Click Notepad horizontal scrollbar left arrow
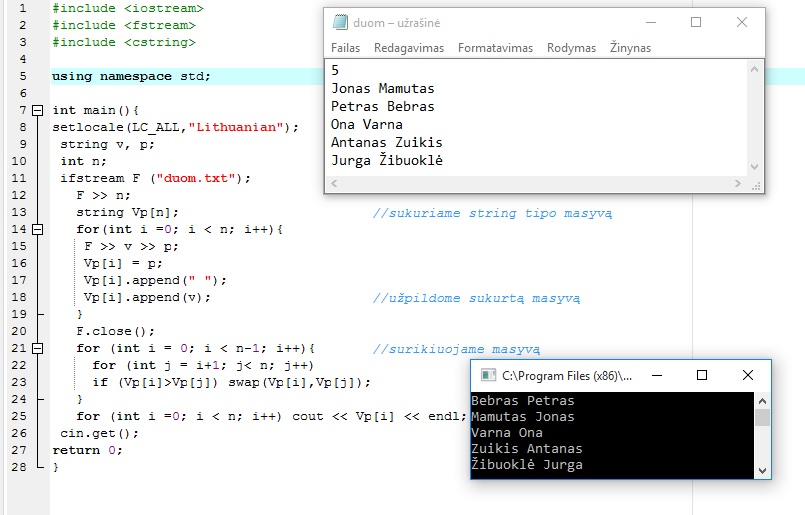 click(x=334, y=183)
